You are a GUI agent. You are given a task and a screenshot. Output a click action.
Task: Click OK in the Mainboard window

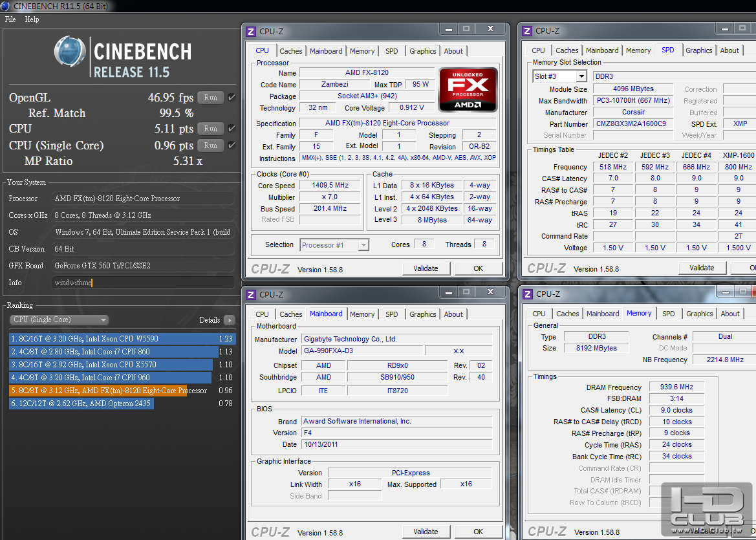click(x=478, y=532)
